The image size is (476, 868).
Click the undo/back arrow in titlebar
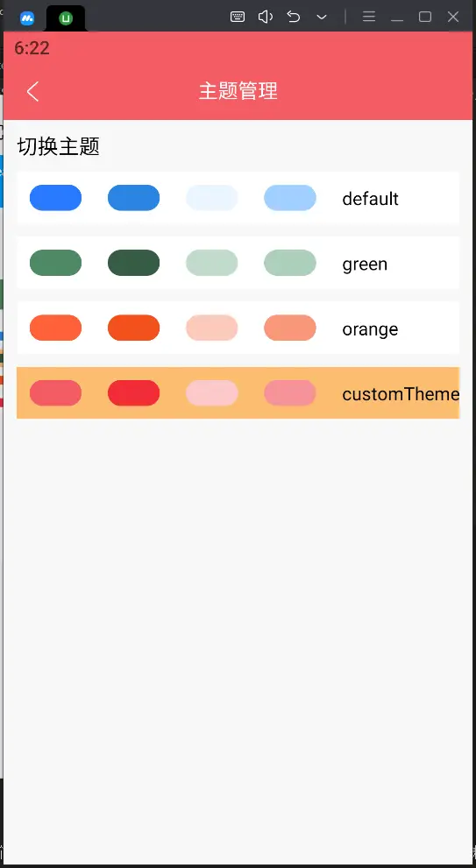tap(294, 17)
